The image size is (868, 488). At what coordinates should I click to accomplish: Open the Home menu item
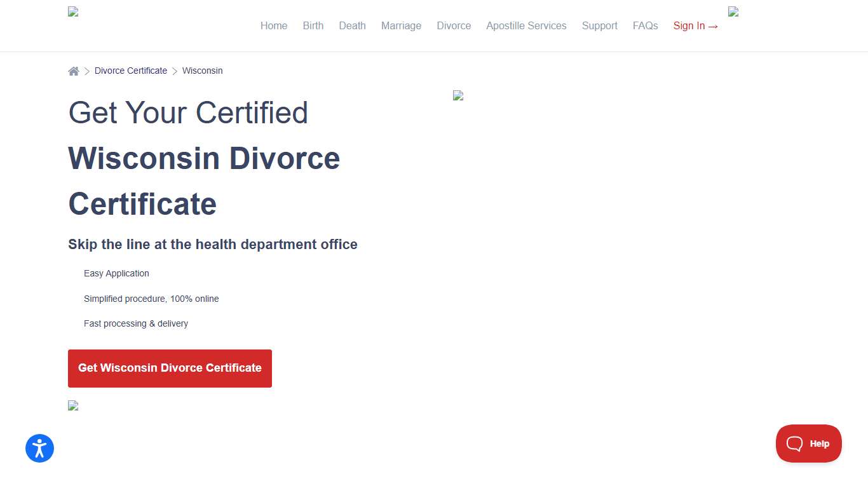[273, 25]
